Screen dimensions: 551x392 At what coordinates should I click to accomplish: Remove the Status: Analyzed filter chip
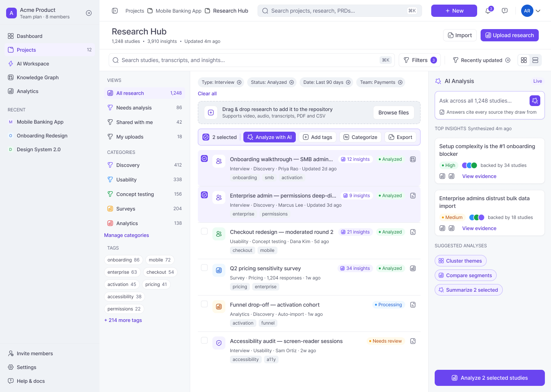(x=292, y=82)
